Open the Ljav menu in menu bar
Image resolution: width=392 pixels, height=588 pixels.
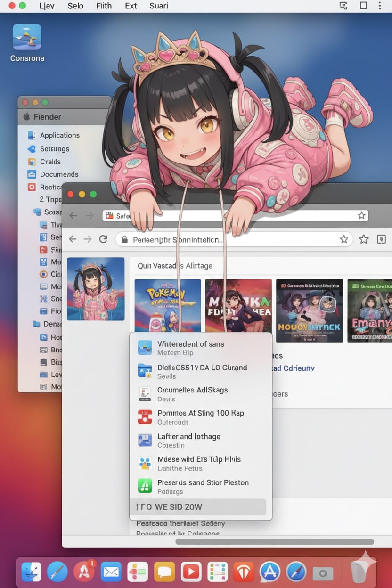(47, 6)
